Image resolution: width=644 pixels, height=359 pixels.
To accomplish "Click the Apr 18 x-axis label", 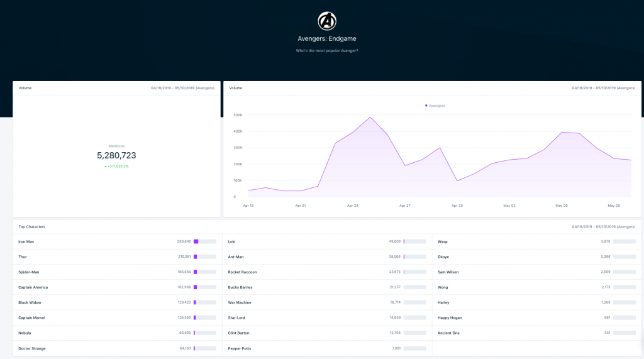I will pyautogui.click(x=248, y=206).
